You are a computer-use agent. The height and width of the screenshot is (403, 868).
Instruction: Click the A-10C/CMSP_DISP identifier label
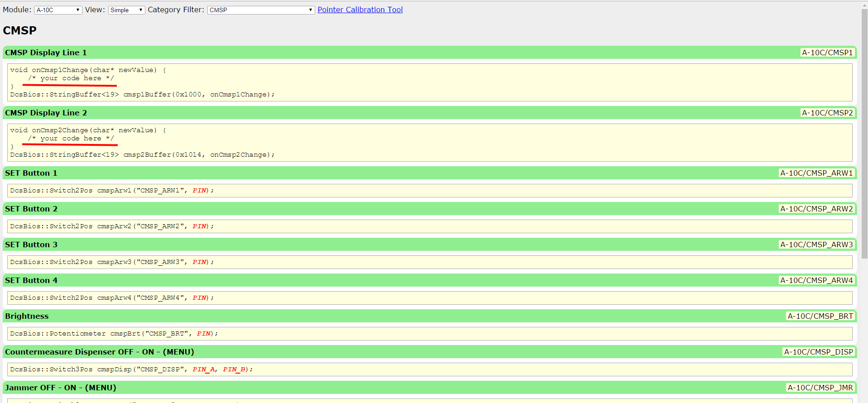pos(818,352)
